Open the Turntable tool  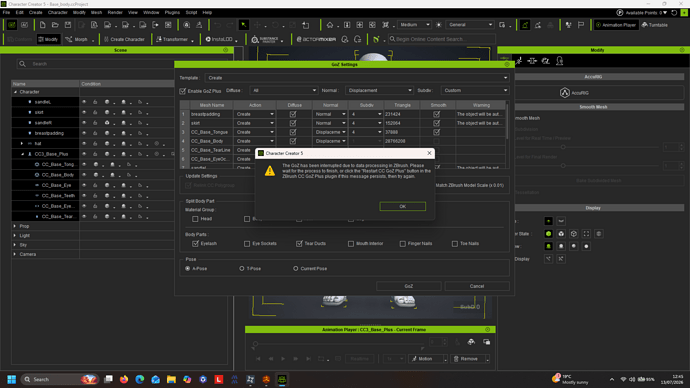tap(654, 25)
